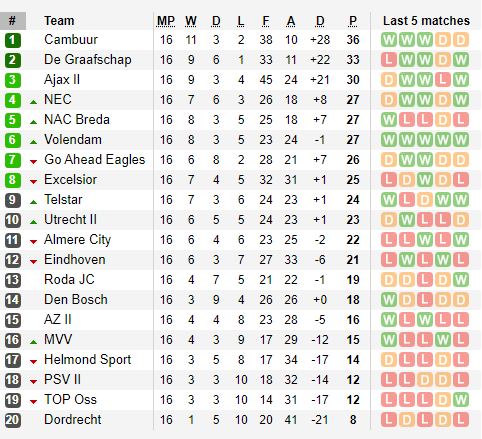Click the red down arrow beside Excelsior
482x439 pixels.
(33, 182)
